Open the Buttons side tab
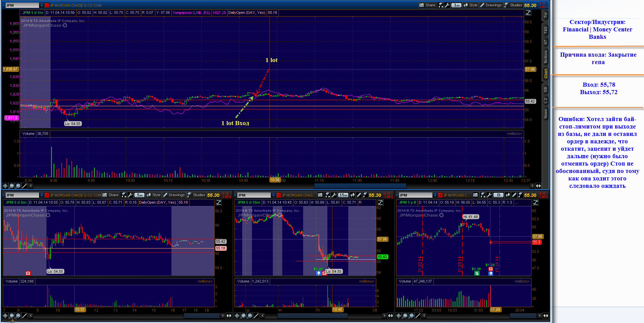Image resolution: width=644 pixels, height=323 pixels. coord(546,57)
